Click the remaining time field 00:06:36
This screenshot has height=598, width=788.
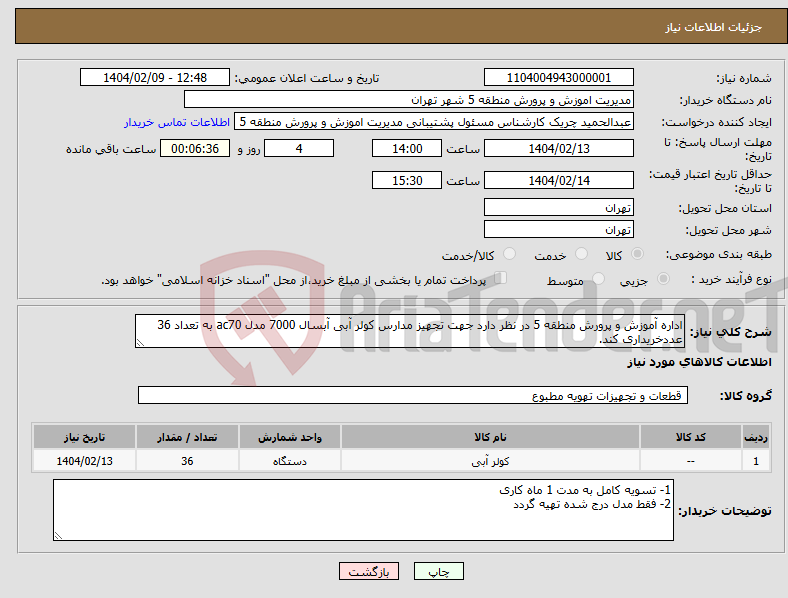(195, 148)
